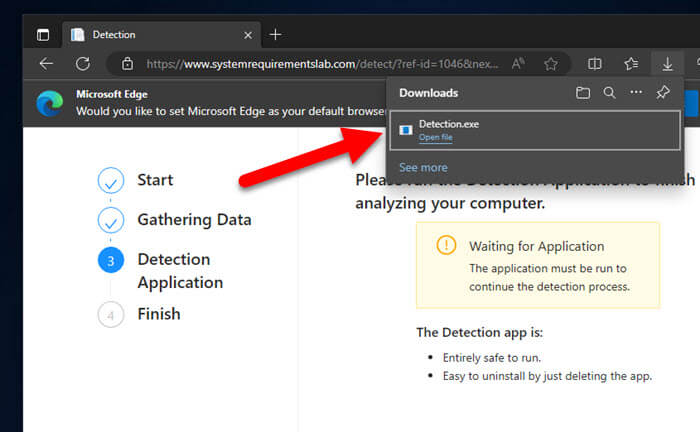Screen dimensions: 700x432
Task: Pin the Downloads panel
Action: point(663,92)
